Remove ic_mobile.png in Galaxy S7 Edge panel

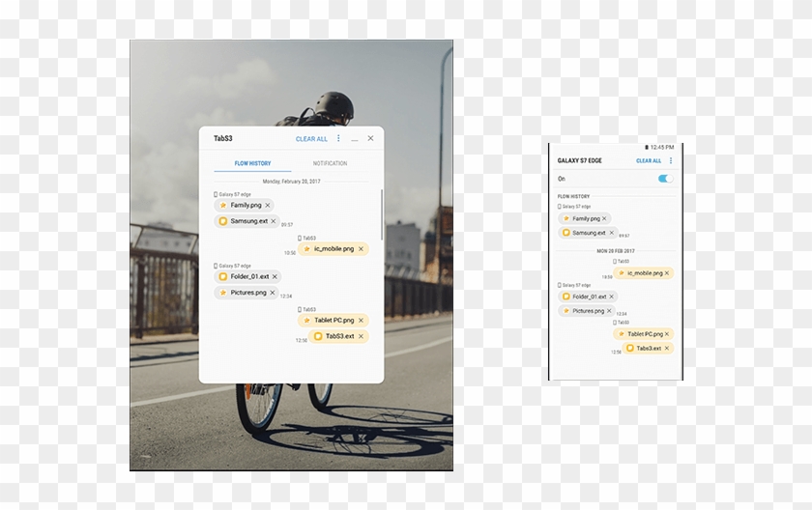coord(668,273)
